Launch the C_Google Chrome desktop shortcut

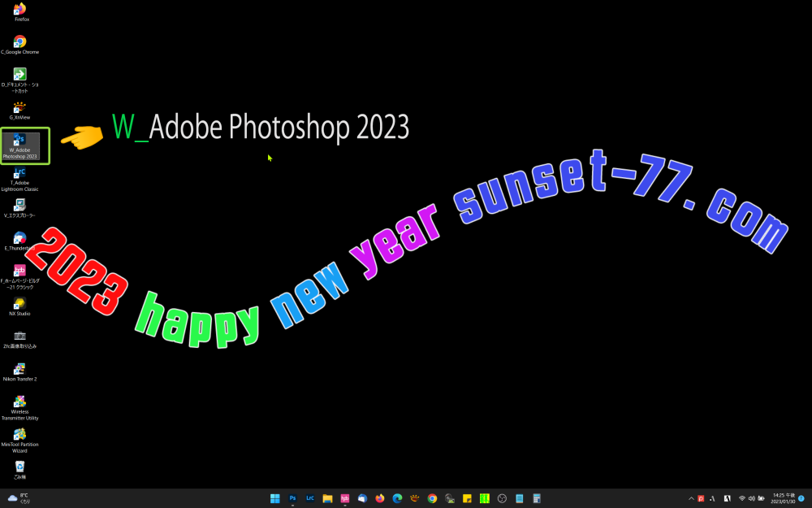19,45
